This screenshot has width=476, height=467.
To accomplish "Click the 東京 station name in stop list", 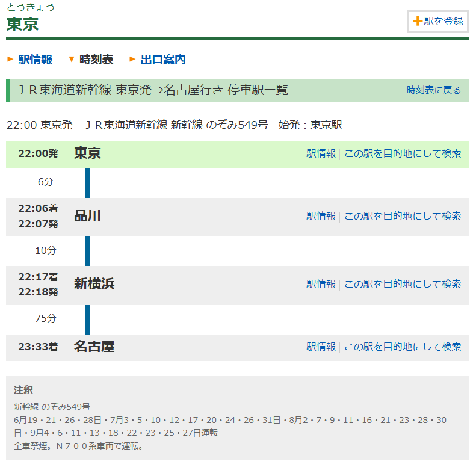I will click(87, 153).
